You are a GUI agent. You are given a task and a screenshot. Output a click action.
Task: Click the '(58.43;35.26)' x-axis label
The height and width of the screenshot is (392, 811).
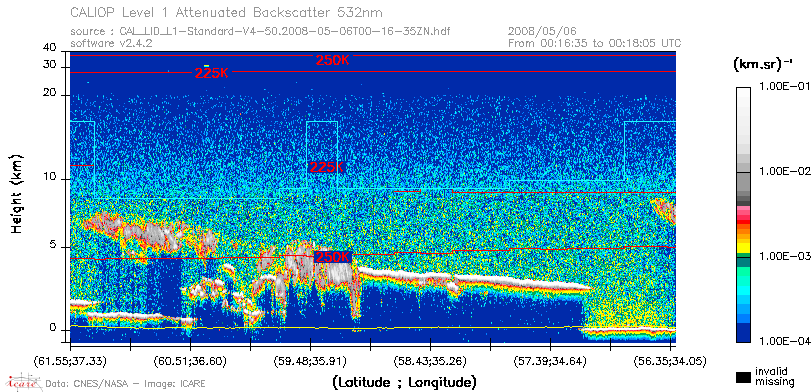(430, 361)
